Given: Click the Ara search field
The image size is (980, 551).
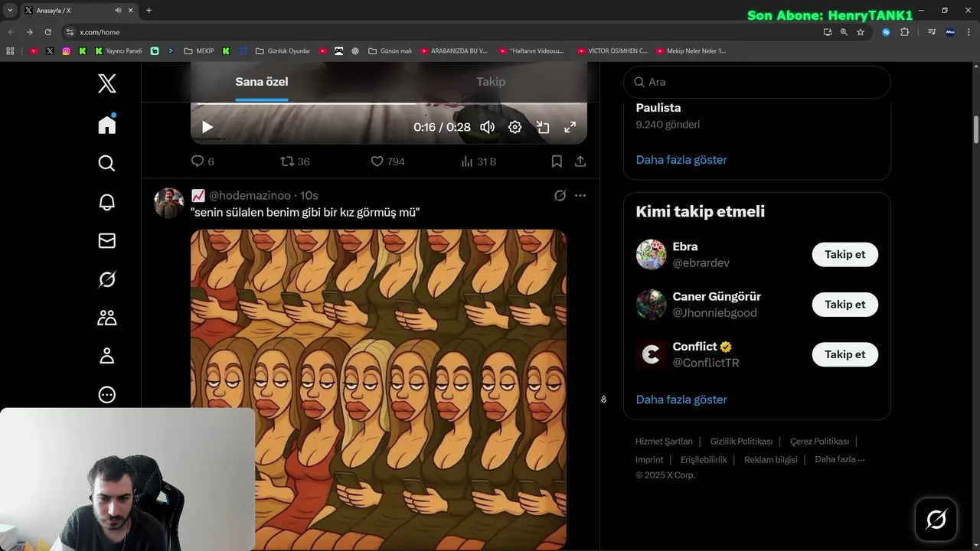Looking at the screenshot, I should point(757,82).
